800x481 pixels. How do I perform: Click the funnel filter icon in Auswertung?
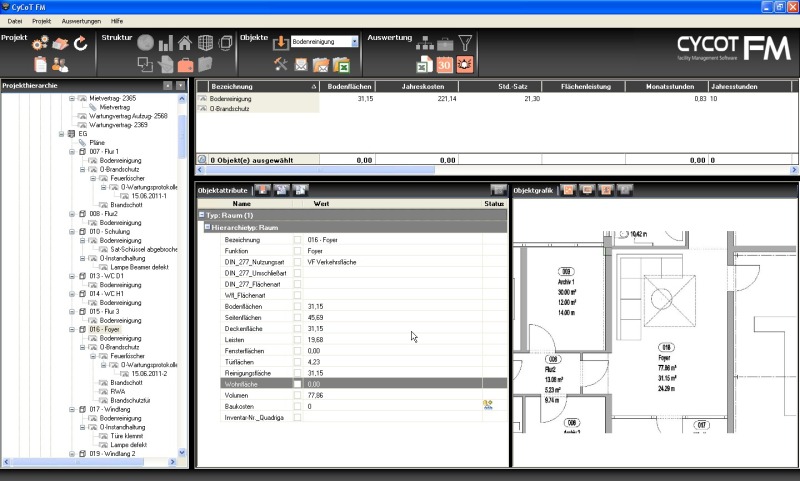pos(465,43)
